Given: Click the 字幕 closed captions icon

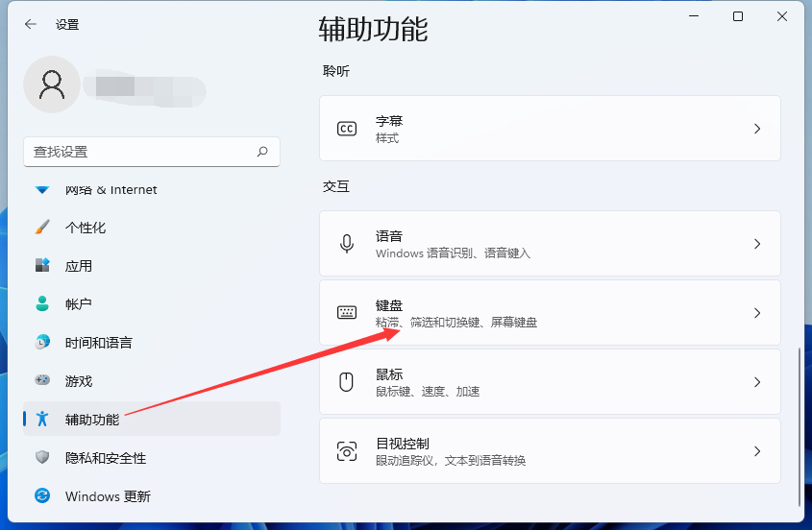Looking at the screenshot, I should 347,129.
